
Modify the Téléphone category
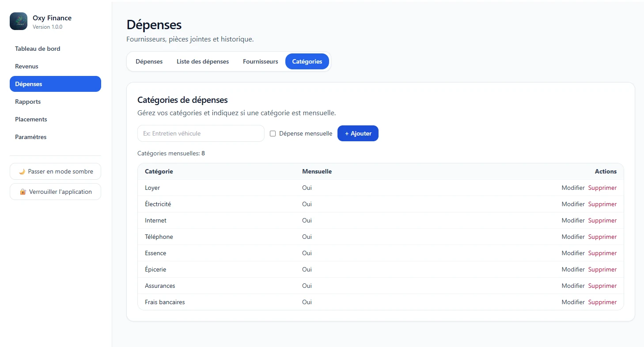click(573, 237)
